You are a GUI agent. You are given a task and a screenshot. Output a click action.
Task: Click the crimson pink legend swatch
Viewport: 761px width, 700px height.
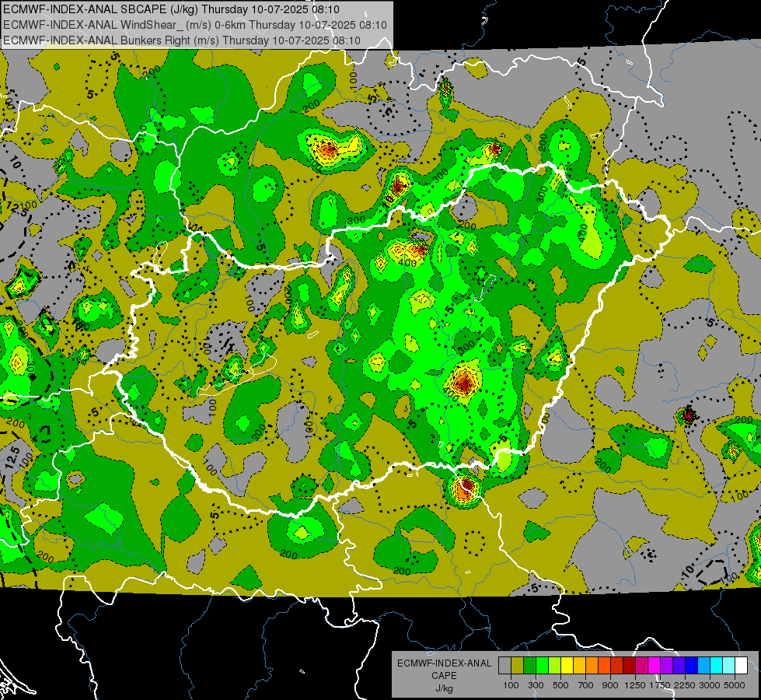(x=641, y=666)
